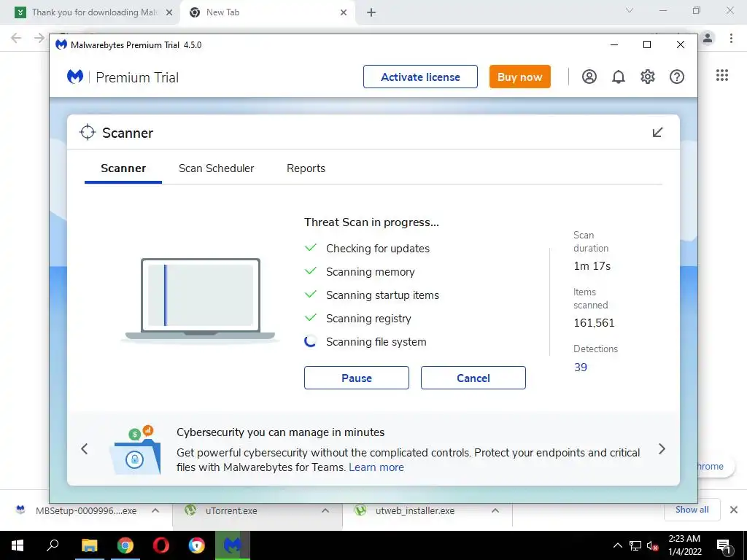This screenshot has height=560, width=747.
Task: Click Show all downloads button
Action: click(x=692, y=510)
